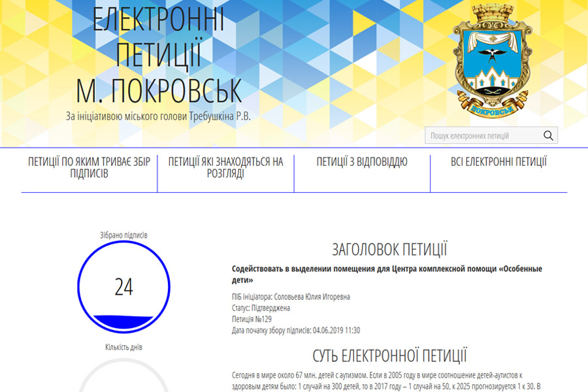Click the signatures counter circle showing 24

tap(123, 287)
